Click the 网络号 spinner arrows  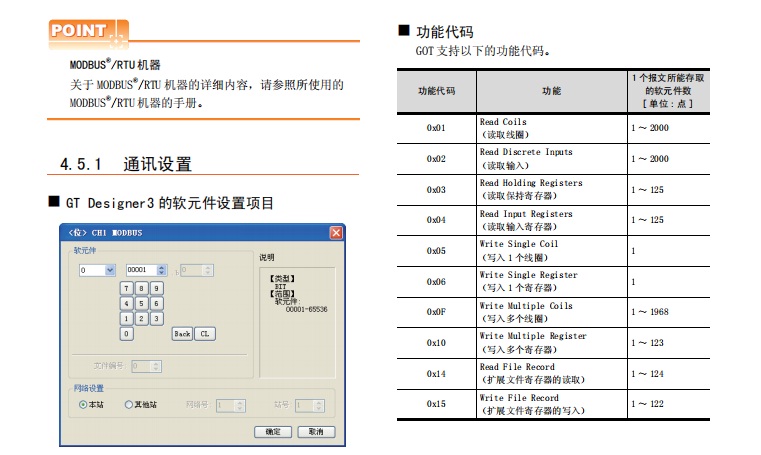[x=240, y=405]
